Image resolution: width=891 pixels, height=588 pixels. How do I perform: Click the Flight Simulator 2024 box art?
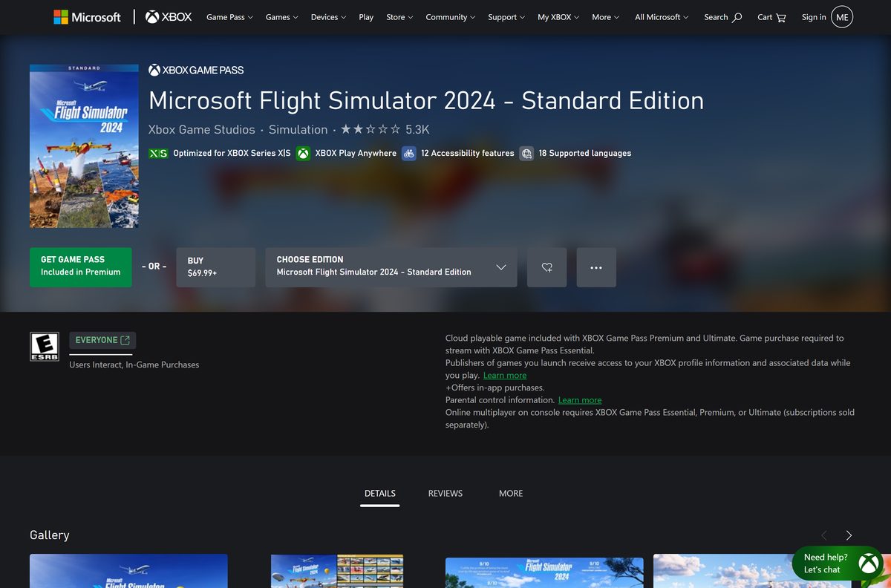click(x=84, y=146)
